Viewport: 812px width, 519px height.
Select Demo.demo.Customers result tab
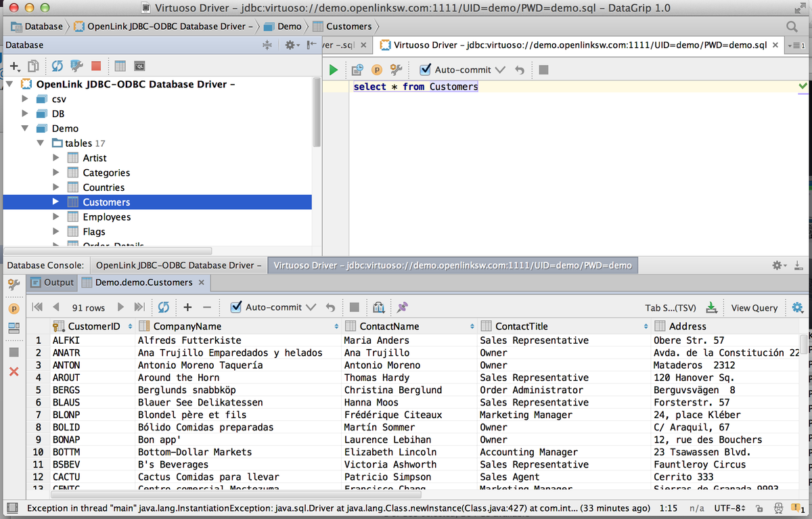pyautogui.click(x=143, y=282)
